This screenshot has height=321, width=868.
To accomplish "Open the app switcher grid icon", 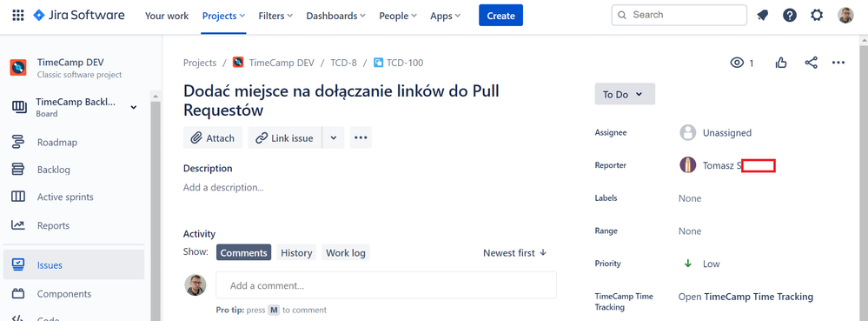I will pos(17,16).
